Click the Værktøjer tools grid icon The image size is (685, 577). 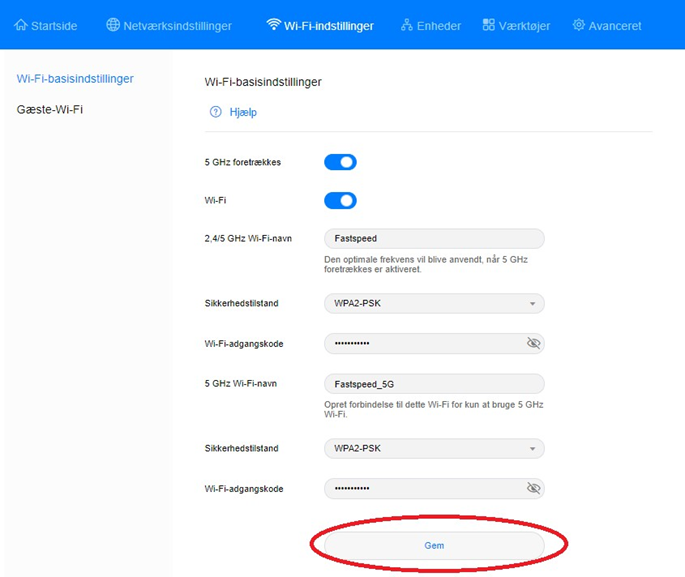point(488,25)
